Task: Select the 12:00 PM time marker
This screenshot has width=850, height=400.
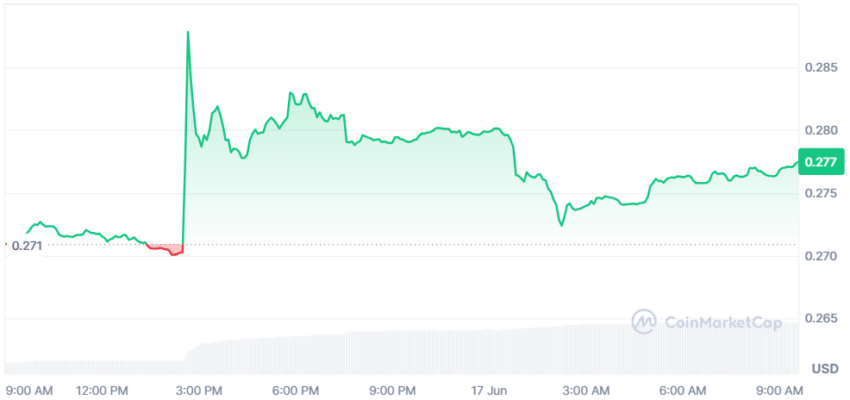Action: (104, 390)
